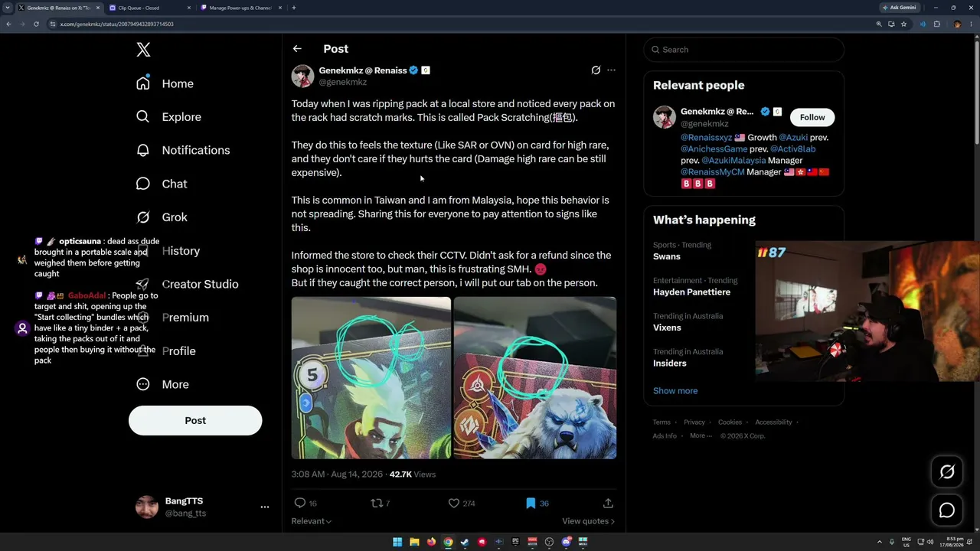Go back using the Post header arrow

(297, 49)
